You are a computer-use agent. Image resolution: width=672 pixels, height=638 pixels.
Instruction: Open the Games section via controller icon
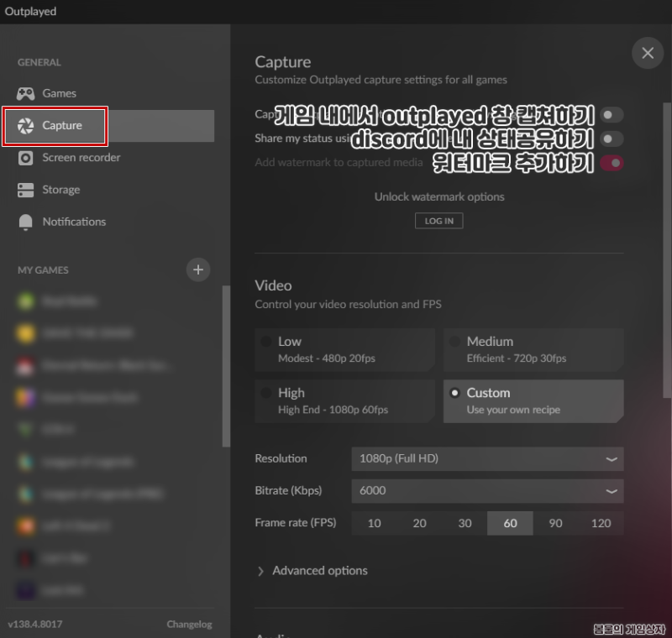click(26, 93)
